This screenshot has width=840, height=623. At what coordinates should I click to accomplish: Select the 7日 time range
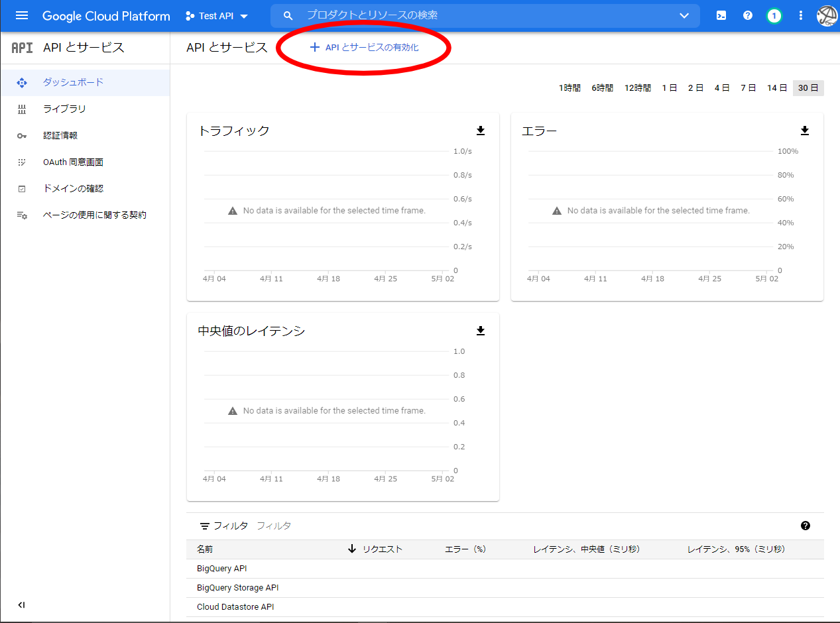point(749,87)
